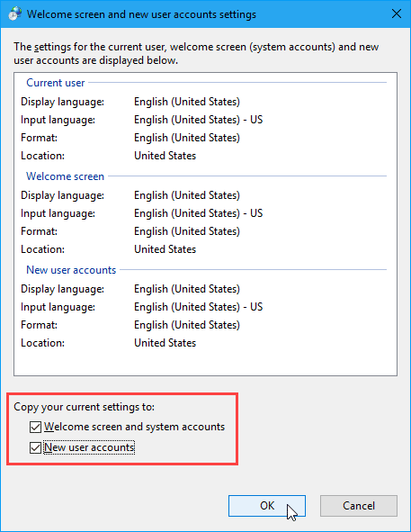Click Current user Format value

pyautogui.click(x=187, y=138)
